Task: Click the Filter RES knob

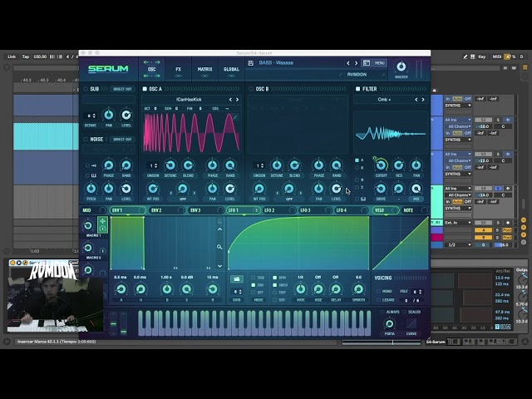Action: 399,165
